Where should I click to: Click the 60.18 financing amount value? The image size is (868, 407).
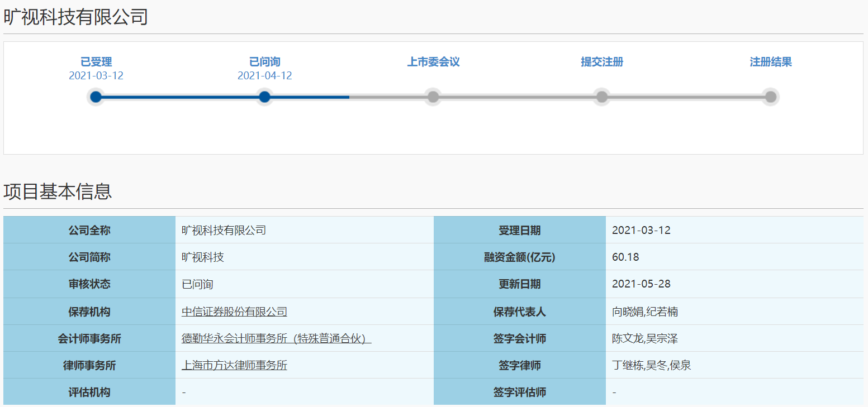[x=625, y=257]
